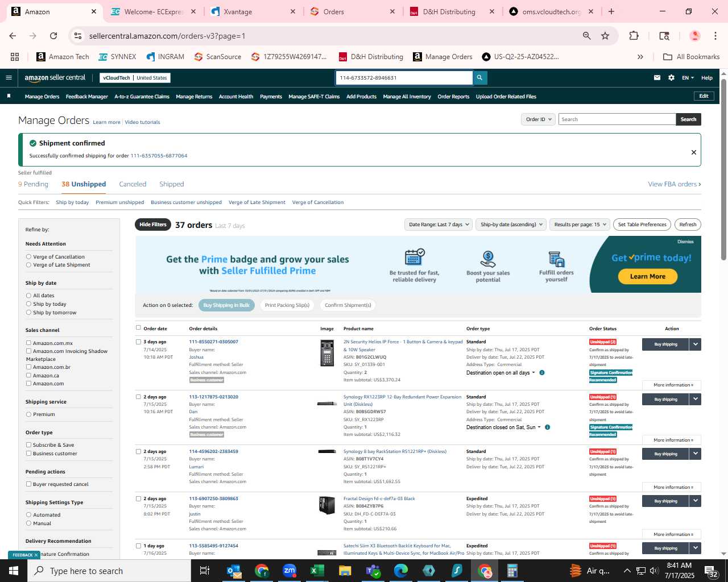This screenshot has width=728, height=582.
Task: Check the Business customer order type
Action: (28, 454)
